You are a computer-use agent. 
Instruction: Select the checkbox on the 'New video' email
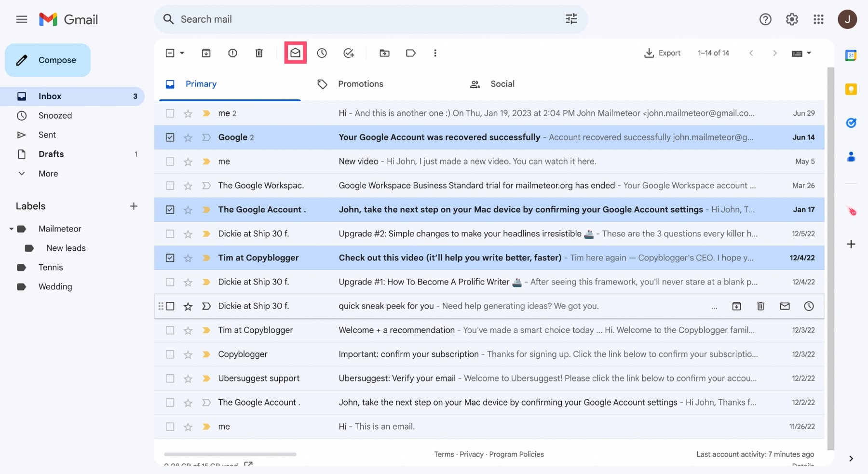coord(169,162)
